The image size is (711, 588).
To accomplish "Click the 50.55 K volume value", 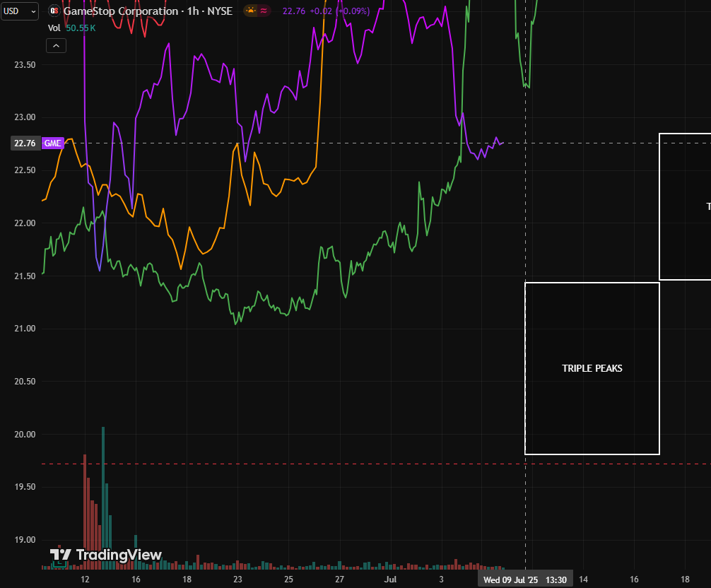I will click(81, 28).
